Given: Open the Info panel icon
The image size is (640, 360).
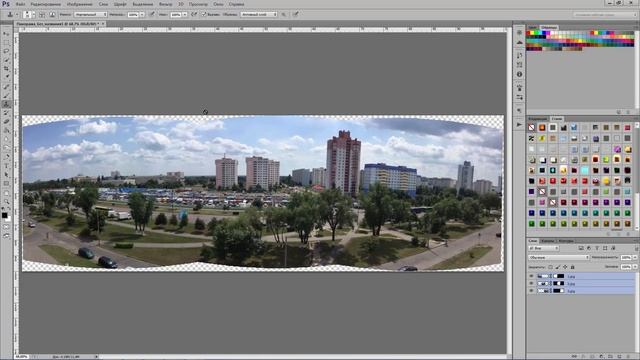Looking at the screenshot, I should tap(519, 74).
